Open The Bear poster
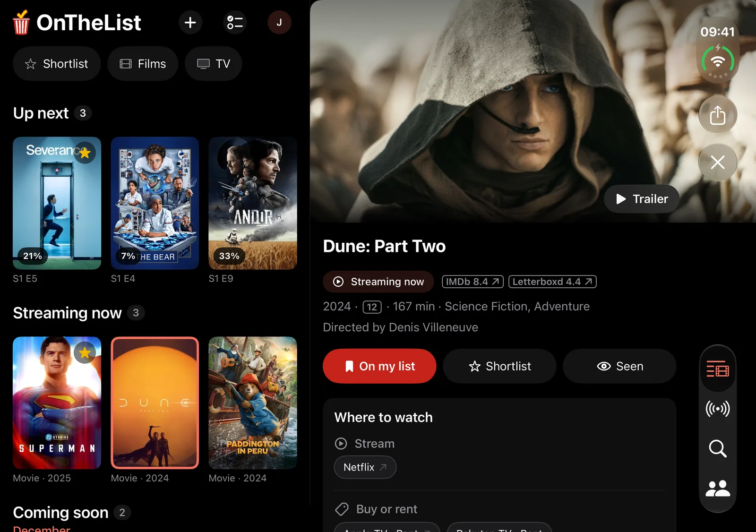Image resolution: width=756 pixels, height=532 pixels. click(x=155, y=203)
